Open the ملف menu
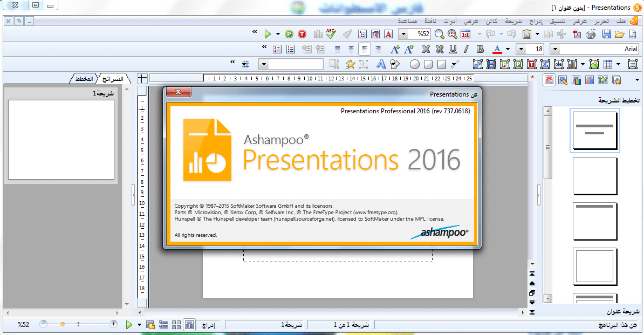The height and width of the screenshot is (335, 644). (621, 22)
